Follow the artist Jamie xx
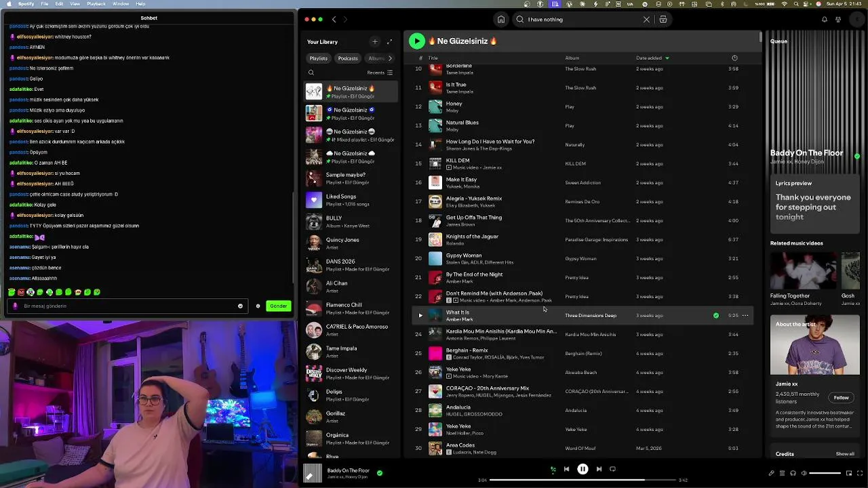 tap(841, 398)
